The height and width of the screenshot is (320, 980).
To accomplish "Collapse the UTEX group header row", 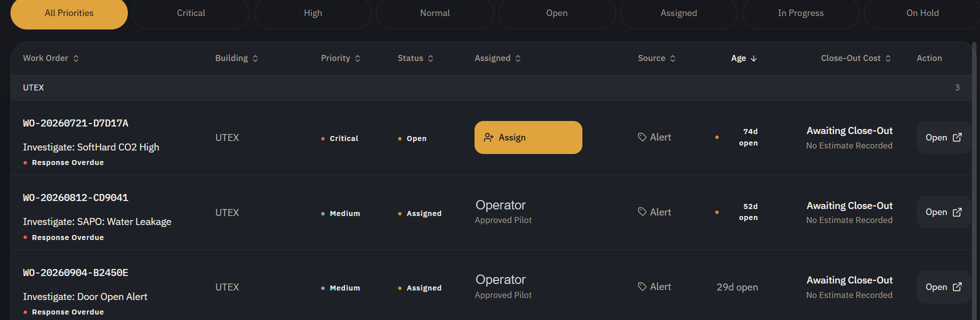I will click(491, 88).
